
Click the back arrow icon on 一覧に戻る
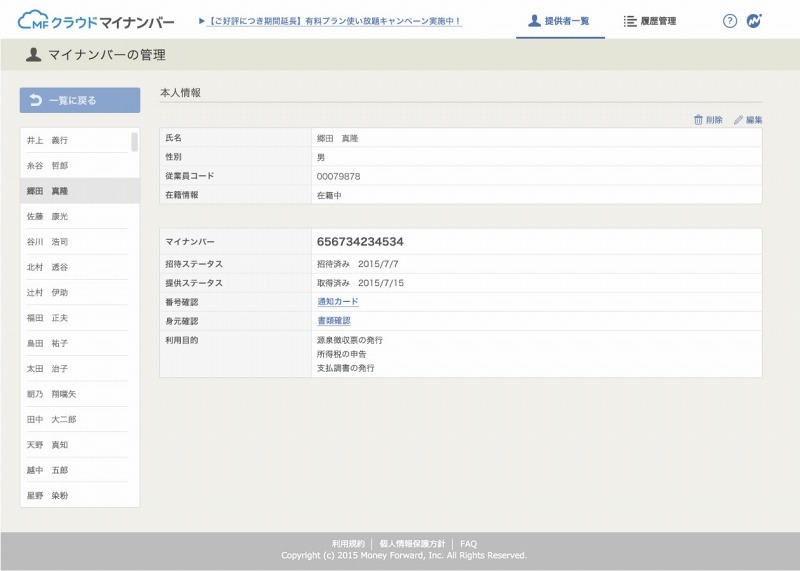tap(35, 100)
